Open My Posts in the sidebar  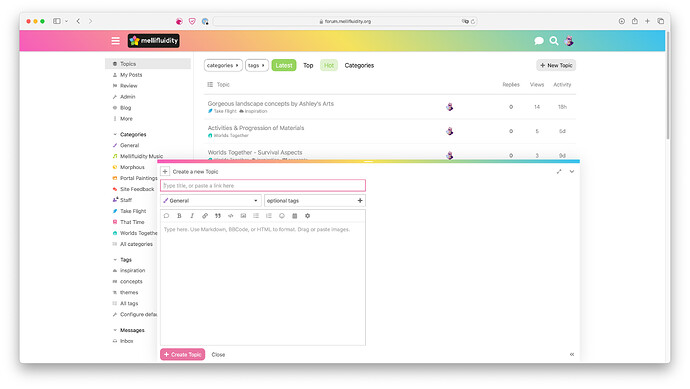[131, 75]
